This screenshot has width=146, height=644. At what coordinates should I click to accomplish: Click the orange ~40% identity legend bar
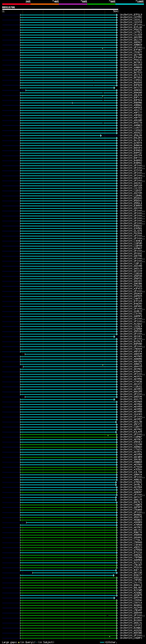click(x=45, y=4)
